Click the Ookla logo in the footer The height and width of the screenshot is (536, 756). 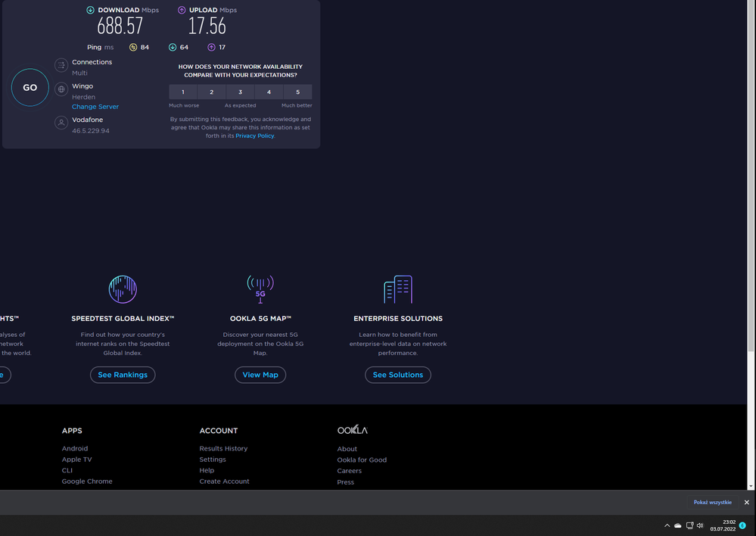[x=353, y=429]
